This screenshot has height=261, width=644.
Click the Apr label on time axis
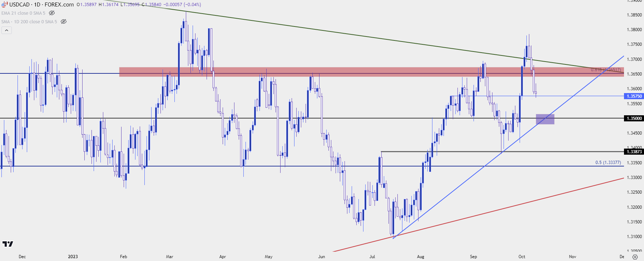click(x=222, y=257)
